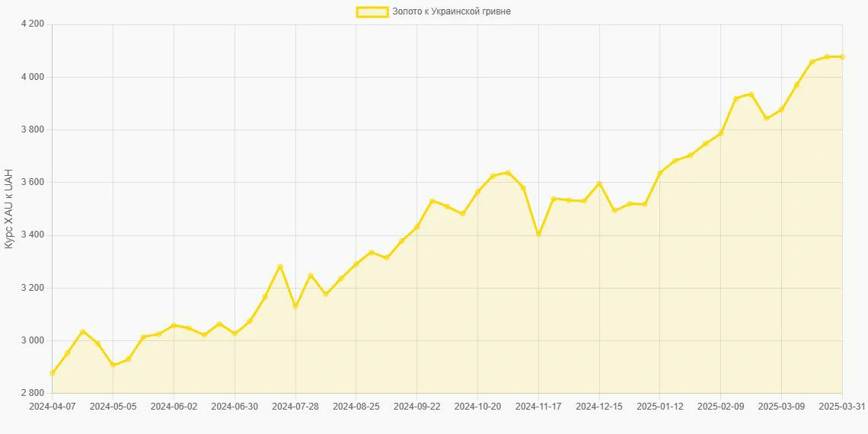
Task: Click the x-axis date label 2024-06-30
Action: point(235,407)
